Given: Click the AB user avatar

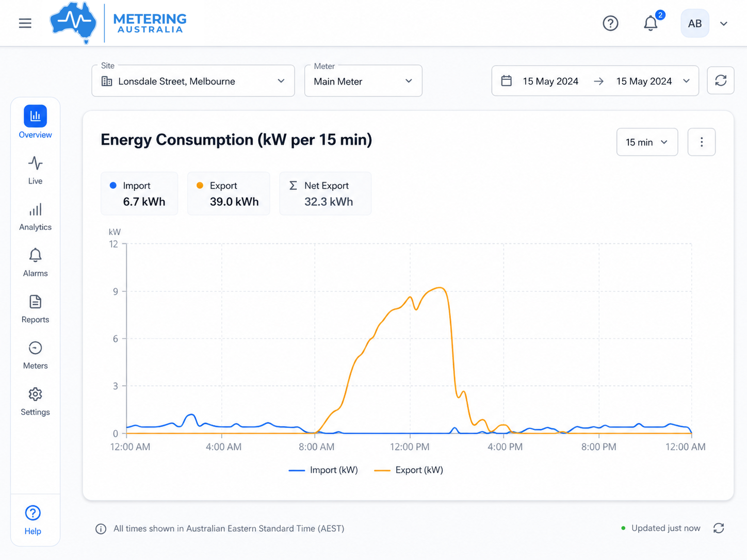Looking at the screenshot, I should [x=695, y=23].
